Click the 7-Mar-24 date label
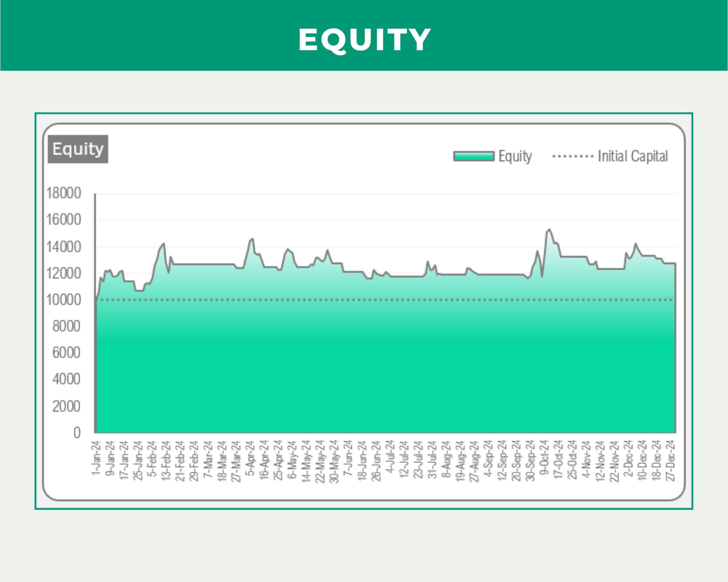Screen dimensions: 728x582 point(208,458)
